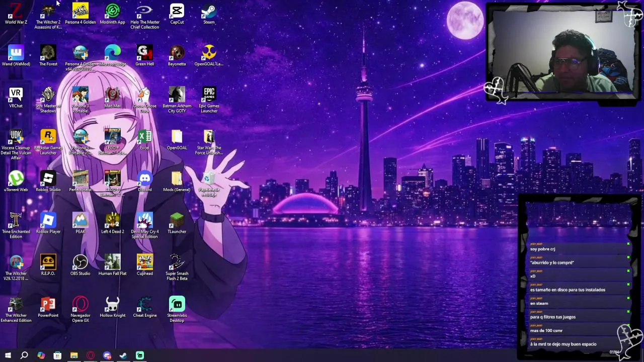Image resolution: width=644 pixels, height=362 pixels.
Task: Switch to Streamlabs in the taskbar
Action: (140, 355)
